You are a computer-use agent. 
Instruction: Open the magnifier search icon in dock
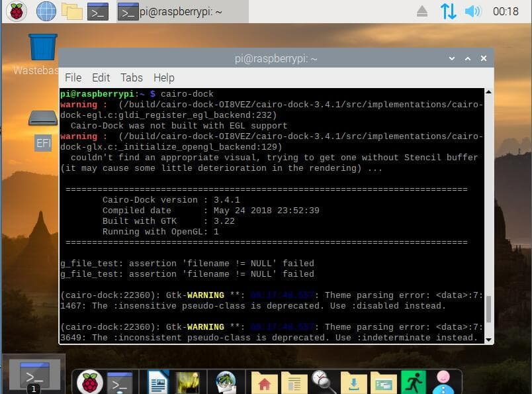point(322,382)
